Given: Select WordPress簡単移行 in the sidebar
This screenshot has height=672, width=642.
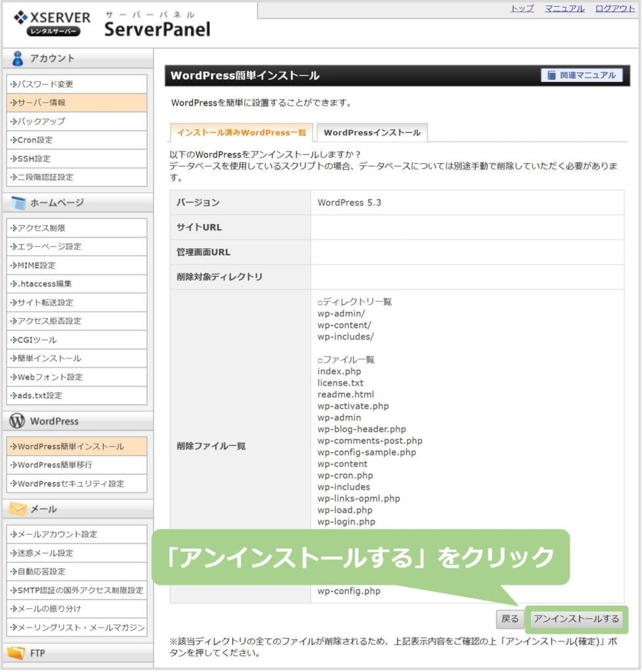Looking at the screenshot, I should coord(54,465).
